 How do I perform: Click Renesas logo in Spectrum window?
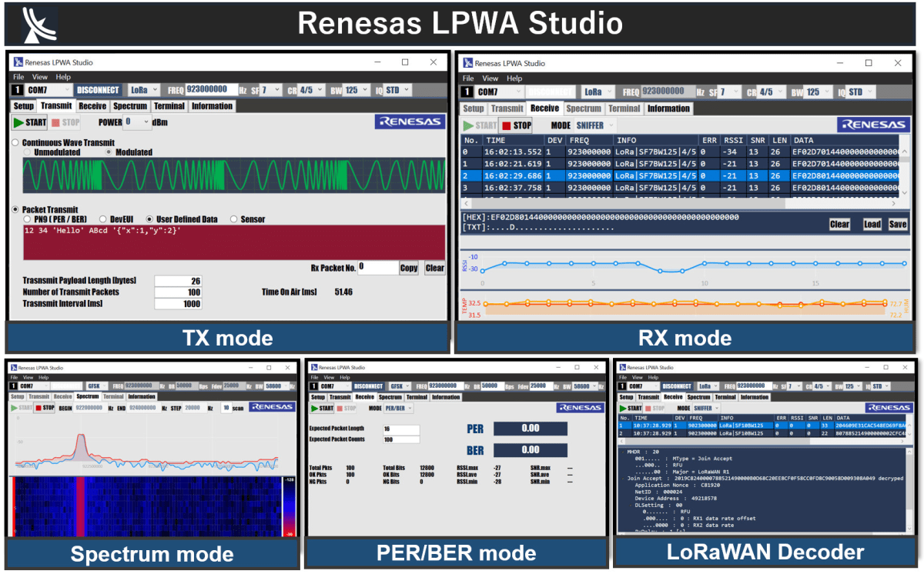[x=271, y=407]
